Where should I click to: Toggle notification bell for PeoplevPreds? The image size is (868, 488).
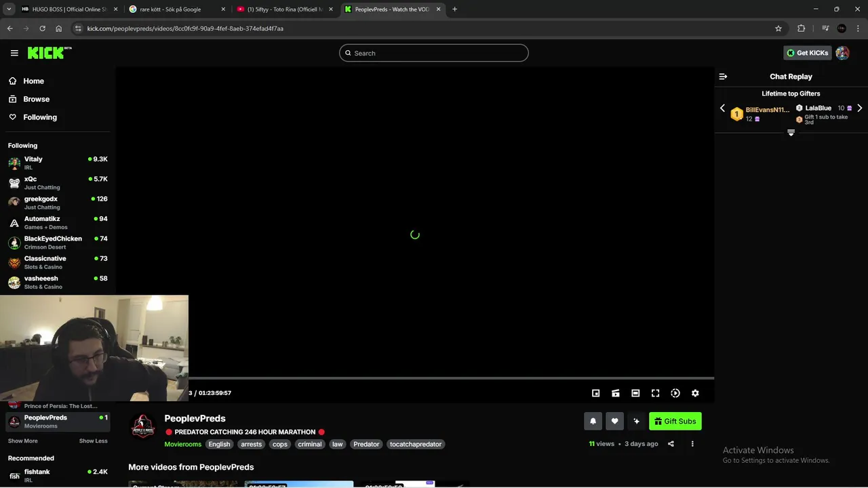pos(593,421)
